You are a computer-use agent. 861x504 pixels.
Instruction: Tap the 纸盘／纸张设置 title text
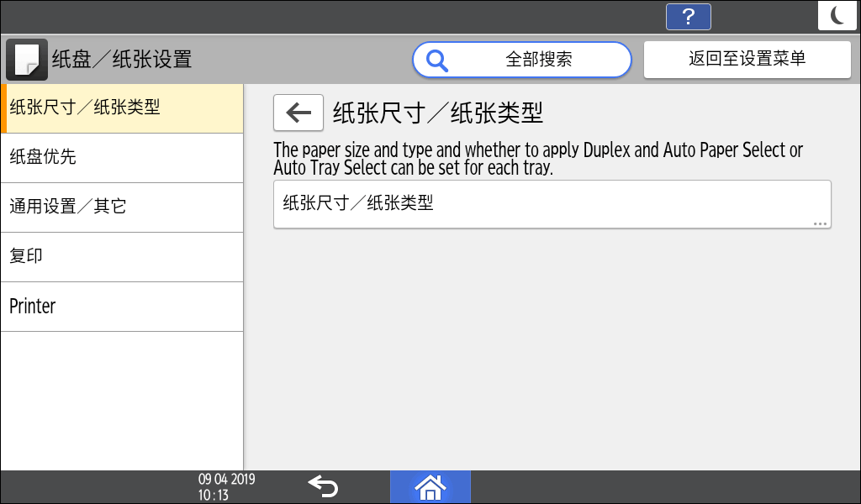tap(122, 59)
